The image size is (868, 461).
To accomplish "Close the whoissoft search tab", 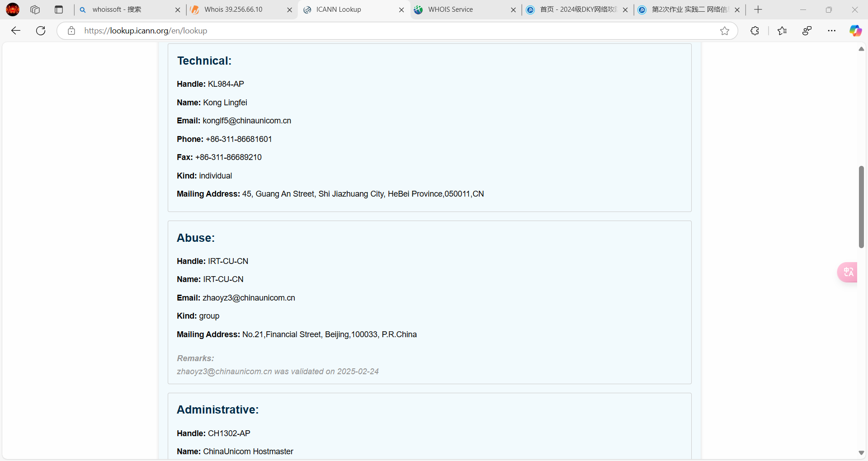I will point(178,9).
